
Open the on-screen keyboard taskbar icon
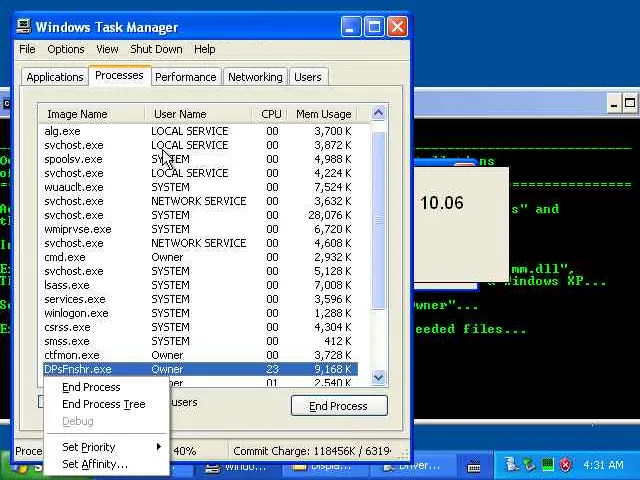[x=473, y=465]
